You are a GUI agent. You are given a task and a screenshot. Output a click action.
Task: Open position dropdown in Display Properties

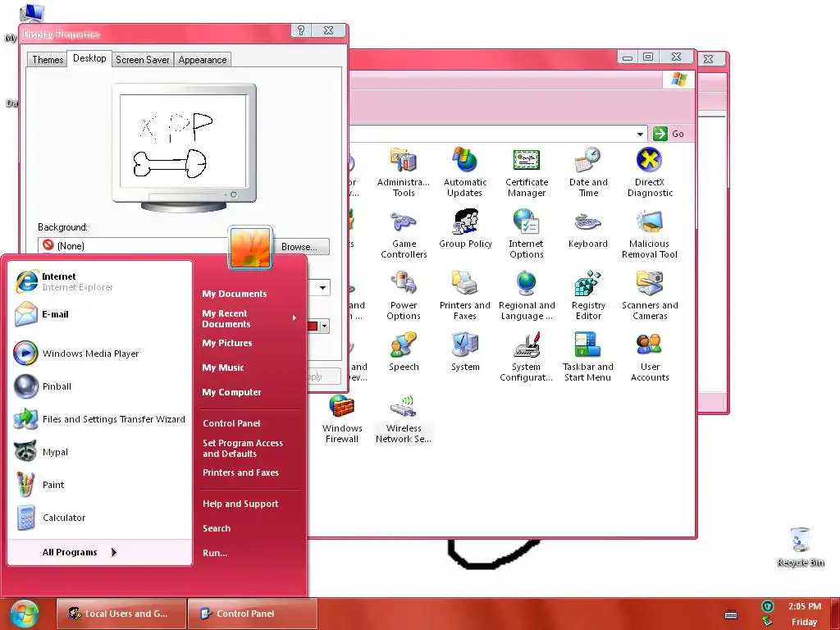(x=322, y=288)
